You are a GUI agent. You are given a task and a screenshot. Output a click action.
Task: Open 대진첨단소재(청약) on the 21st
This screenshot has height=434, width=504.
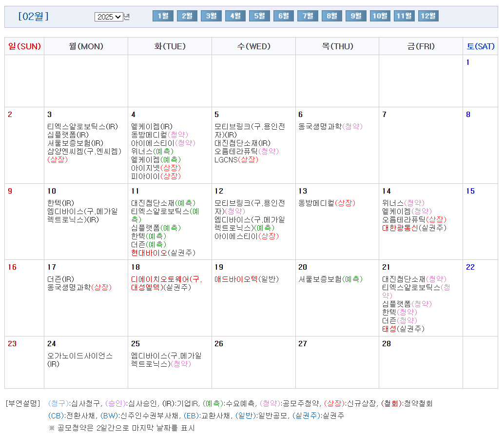click(x=414, y=279)
